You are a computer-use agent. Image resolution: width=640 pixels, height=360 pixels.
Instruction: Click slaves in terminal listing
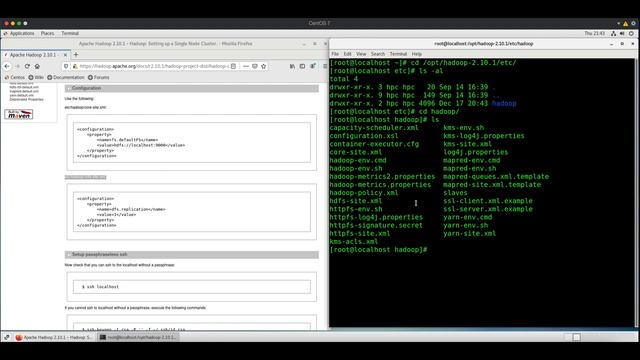click(455, 193)
